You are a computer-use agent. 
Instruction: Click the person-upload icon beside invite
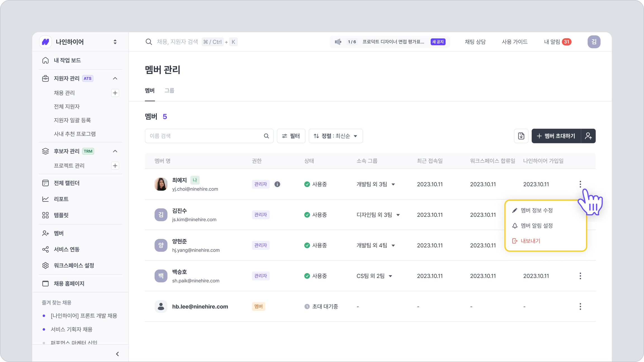(588, 136)
